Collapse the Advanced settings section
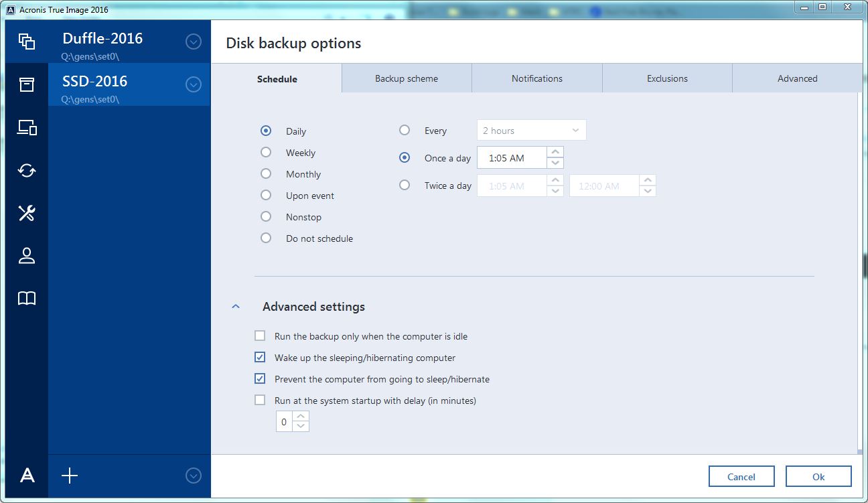This screenshot has height=503, width=868. coord(236,307)
